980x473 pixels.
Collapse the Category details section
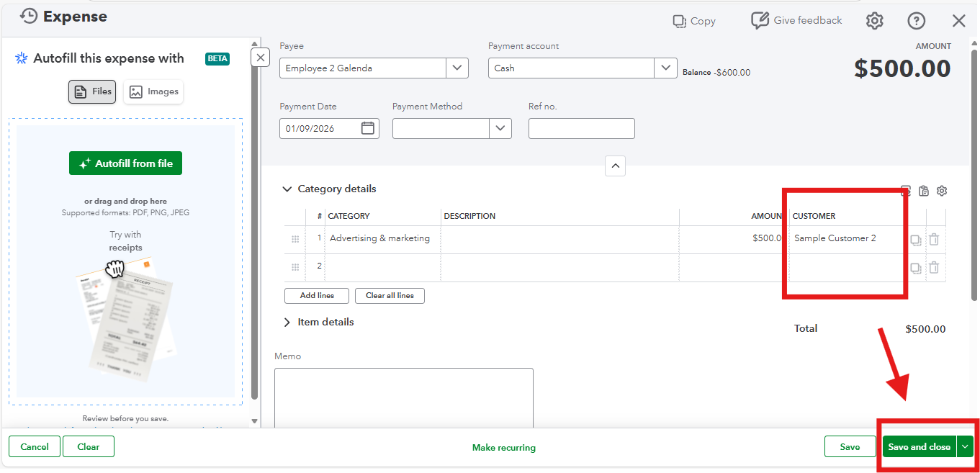(287, 189)
